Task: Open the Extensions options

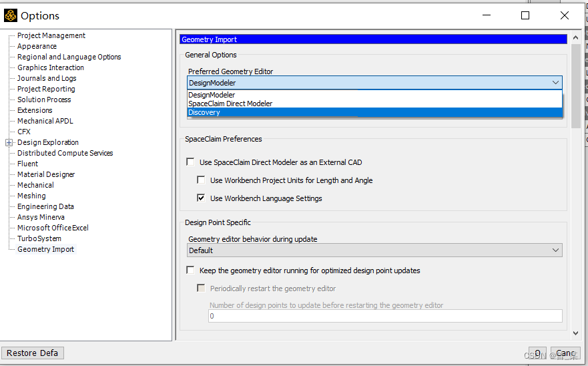Action: point(35,110)
